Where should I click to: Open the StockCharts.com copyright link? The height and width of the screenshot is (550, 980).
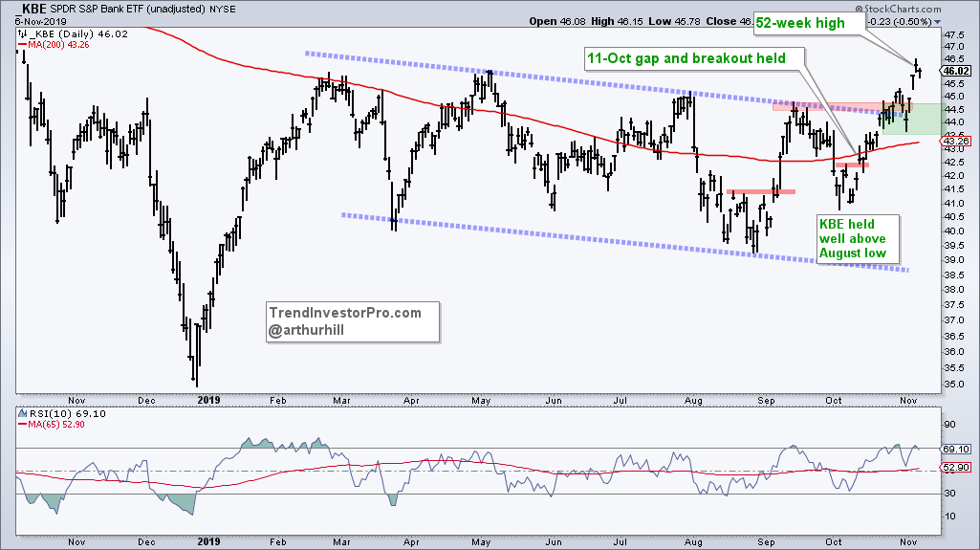[x=898, y=9]
